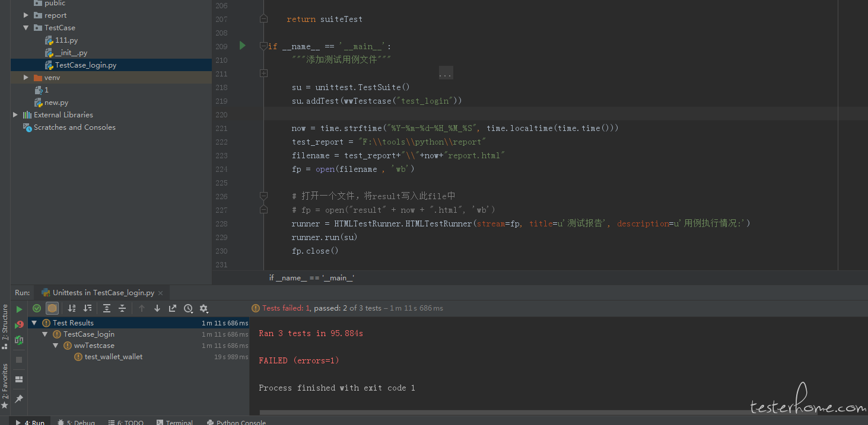Image resolution: width=868 pixels, height=425 pixels.
Task: Open the 6: TODO tool window
Action: pos(126,422)
